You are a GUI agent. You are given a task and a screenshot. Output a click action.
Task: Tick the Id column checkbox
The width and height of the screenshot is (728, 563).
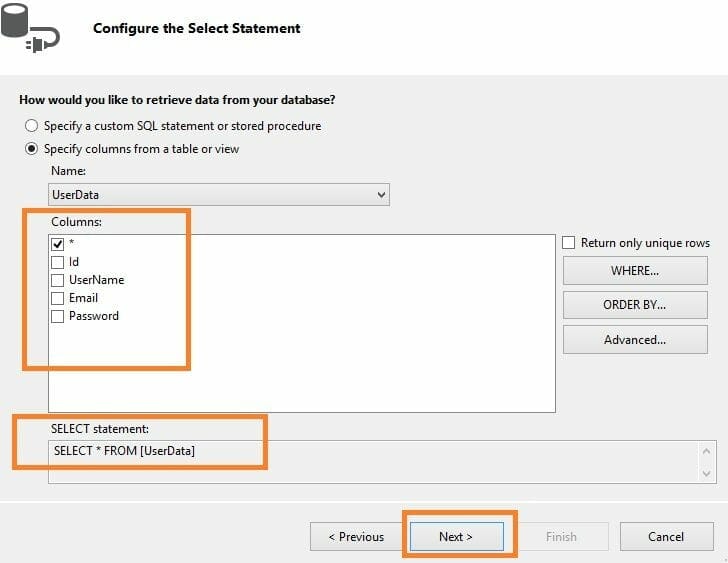coord(58,262)
